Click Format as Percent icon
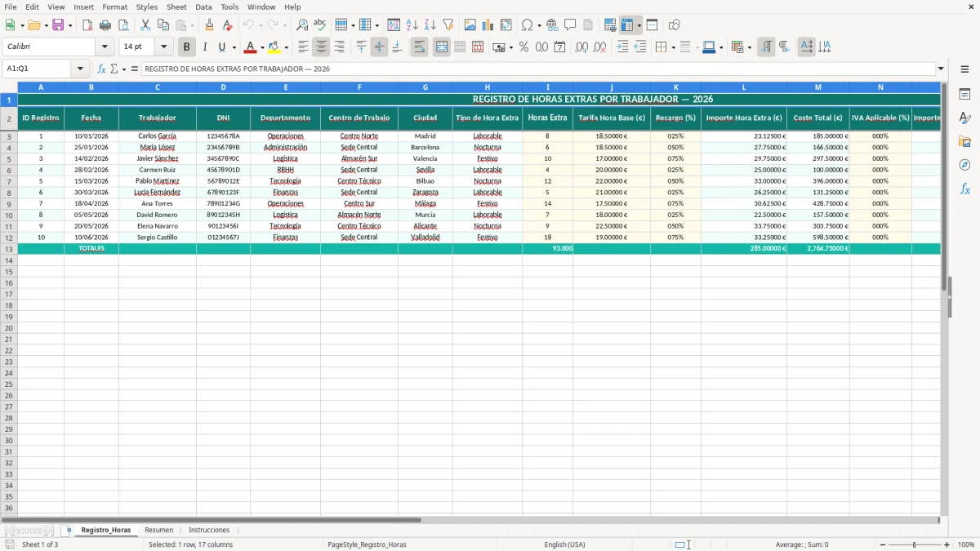Viewport: 980px width, 551px height. click(523, 47)
